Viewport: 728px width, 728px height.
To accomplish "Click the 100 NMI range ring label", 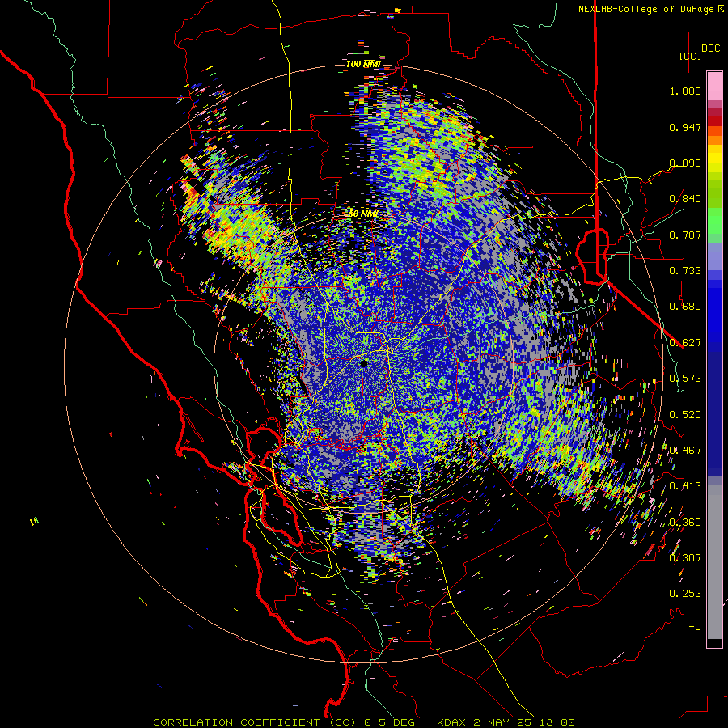I will pyautogui.click(x=363, y=64).
